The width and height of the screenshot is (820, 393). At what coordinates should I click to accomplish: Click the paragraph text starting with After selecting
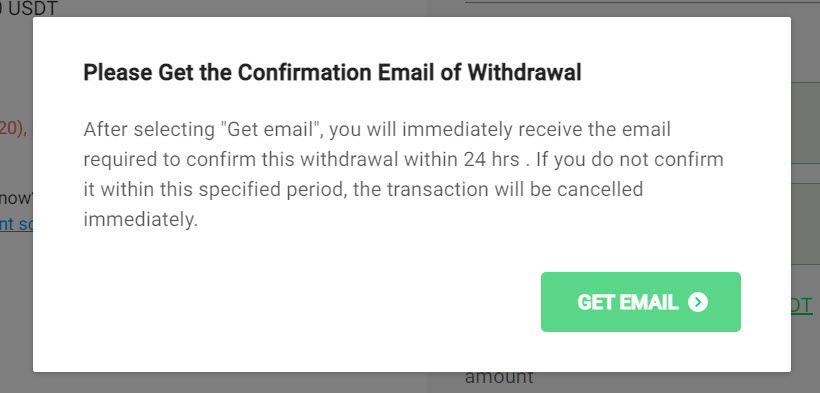403,174
